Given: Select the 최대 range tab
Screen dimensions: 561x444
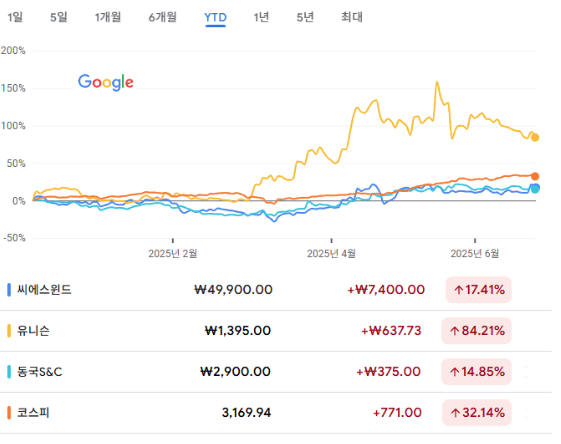Looking at the screenshot, I should 352,17.
